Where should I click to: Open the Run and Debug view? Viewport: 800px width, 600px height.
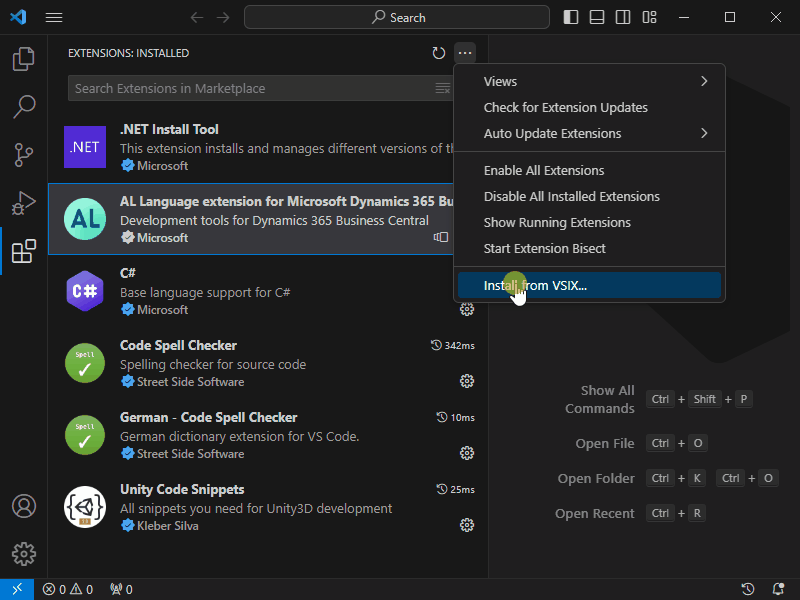(23, 203)
